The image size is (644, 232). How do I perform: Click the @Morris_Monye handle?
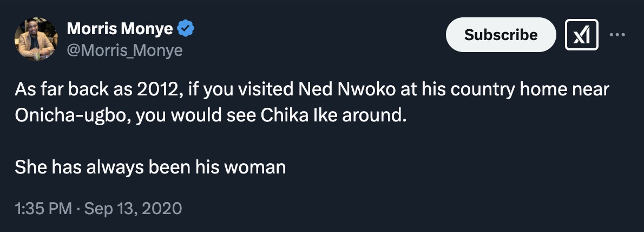click(124, 50)
